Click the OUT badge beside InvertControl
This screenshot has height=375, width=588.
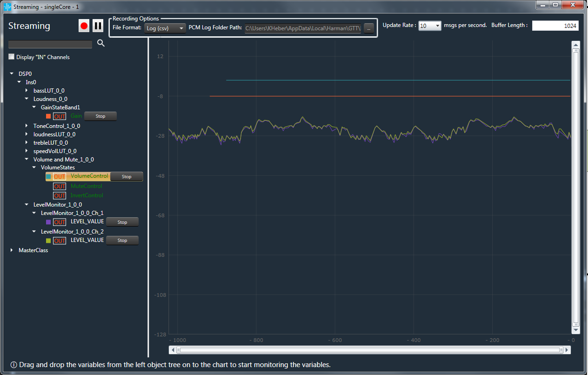pyautogui.click(x=60, y=195)
